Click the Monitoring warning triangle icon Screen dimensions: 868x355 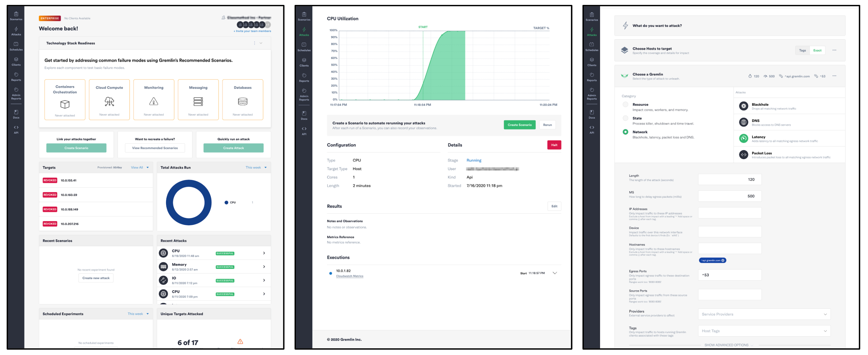154,101
